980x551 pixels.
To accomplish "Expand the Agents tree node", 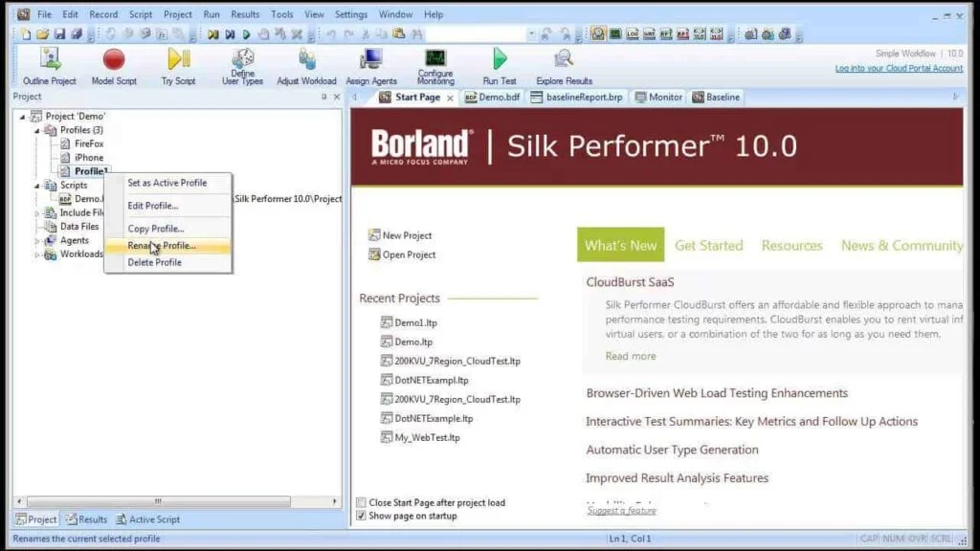I will point(37,240).
